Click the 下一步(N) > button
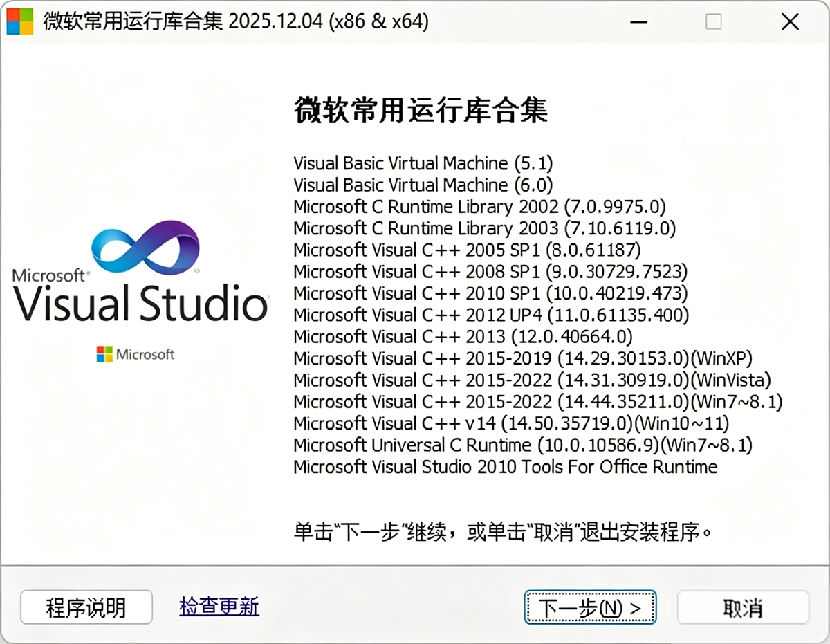Image resolution: width=830 pixels, height=644 pixels. 590,607
